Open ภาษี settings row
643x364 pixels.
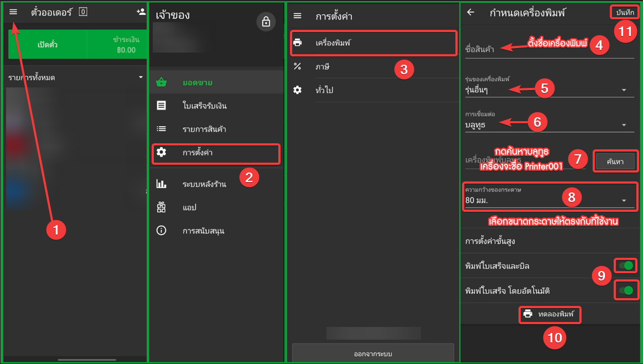point(373,66)
